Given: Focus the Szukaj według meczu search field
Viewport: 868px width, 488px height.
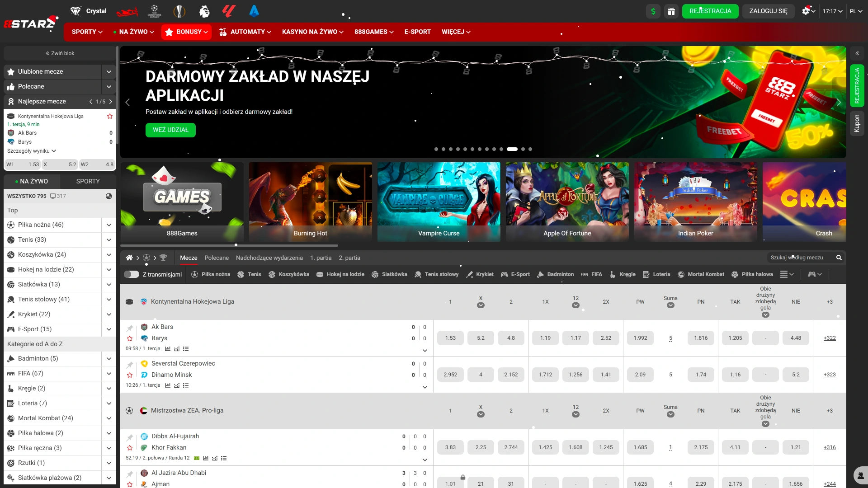Looking at the screenshot, I should pyautogui.click(x=801, y=258).
